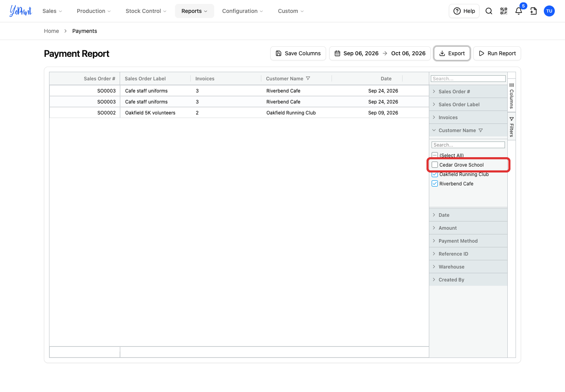
Task: Expand the Reference ID filter
Action: tap(468, 254)
